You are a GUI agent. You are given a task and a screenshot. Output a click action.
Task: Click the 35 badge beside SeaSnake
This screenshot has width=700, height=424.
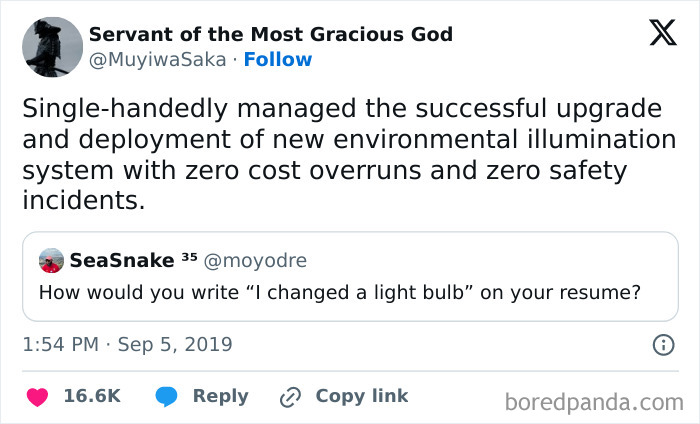point(188,258)
